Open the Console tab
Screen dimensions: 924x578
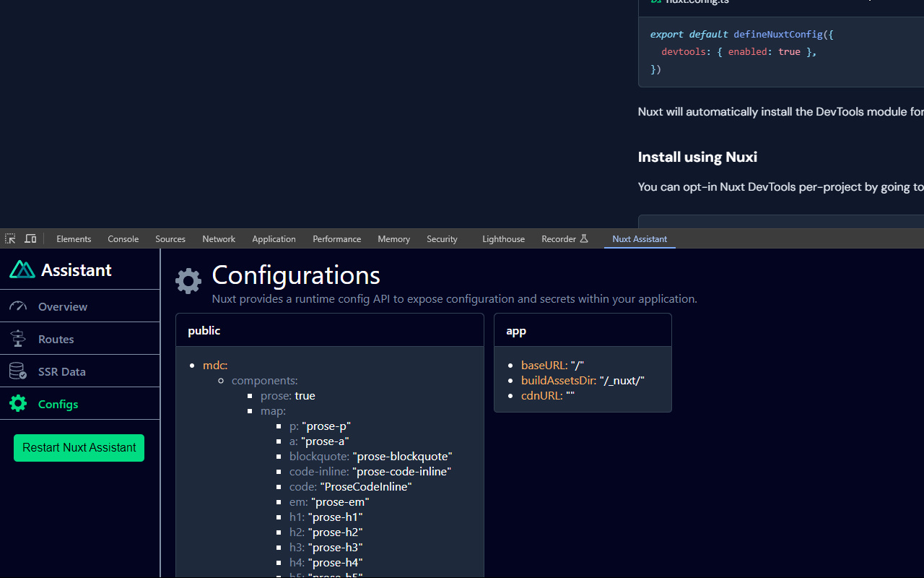click(123, 238)
